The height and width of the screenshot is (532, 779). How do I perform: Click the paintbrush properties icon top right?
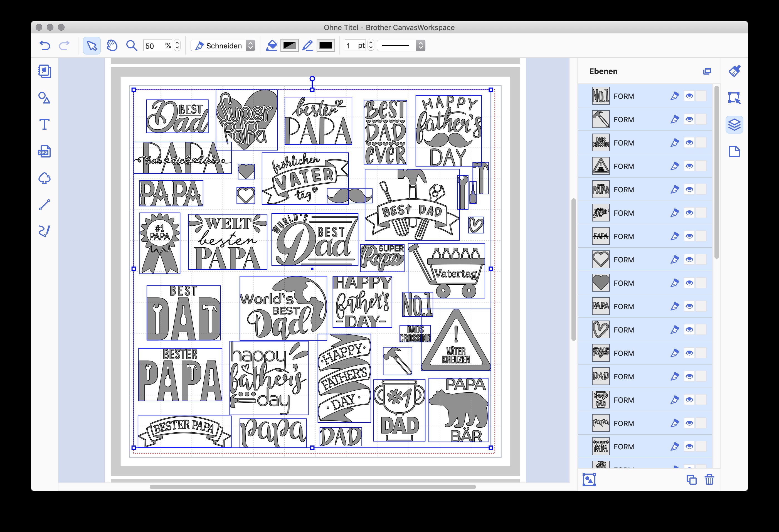pos(735,72)
